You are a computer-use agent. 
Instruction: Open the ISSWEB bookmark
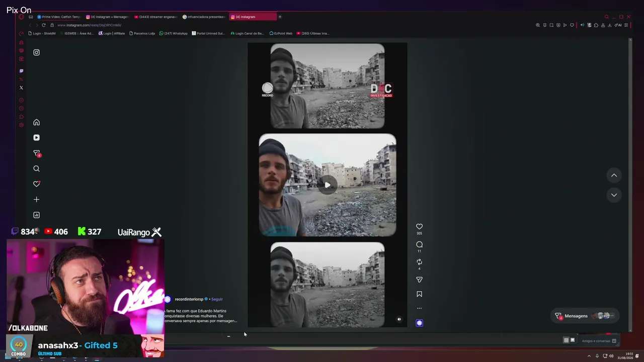coord(77,33)
